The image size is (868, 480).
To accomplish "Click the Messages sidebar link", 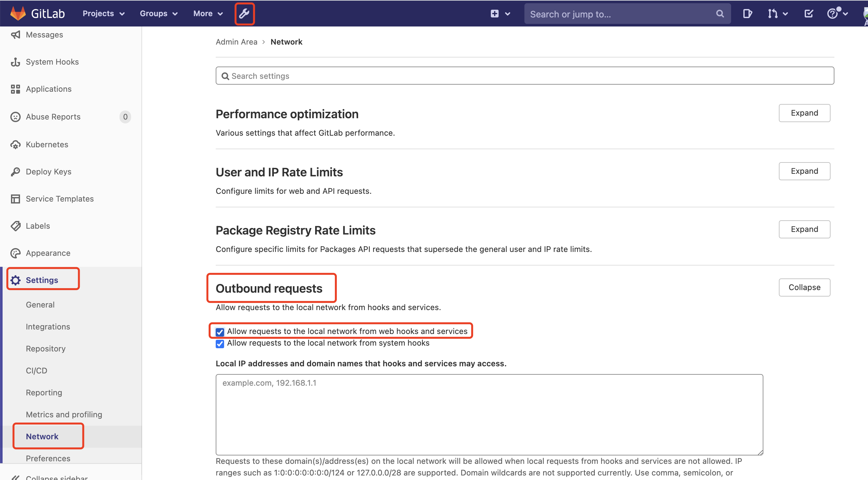I will [45, 35].
